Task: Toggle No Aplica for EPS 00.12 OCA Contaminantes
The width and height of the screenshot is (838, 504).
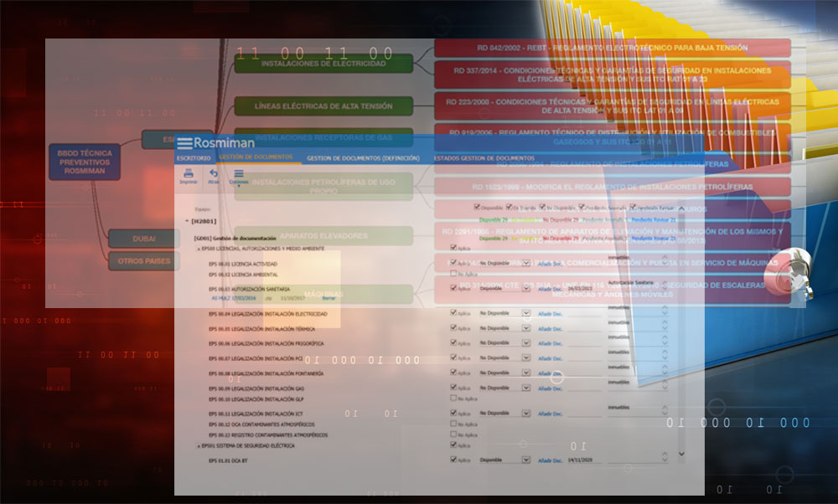Action: (453, 424)
